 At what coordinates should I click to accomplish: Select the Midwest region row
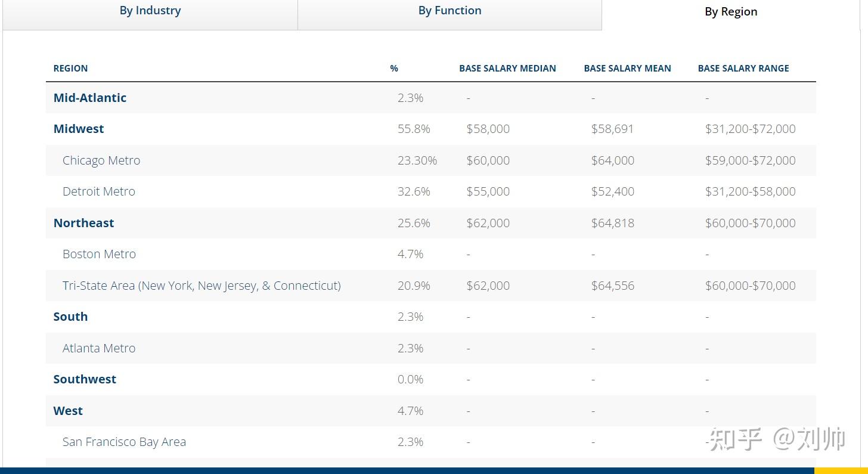pos(431,129)
